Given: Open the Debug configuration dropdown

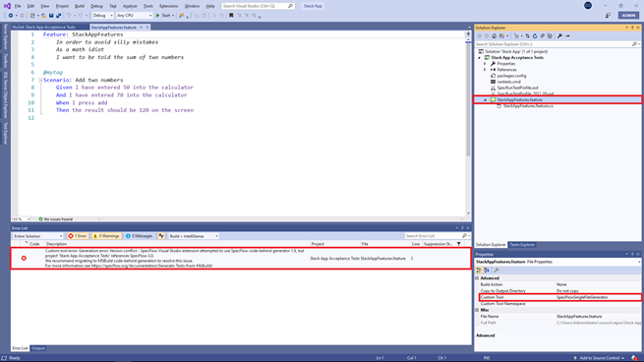Looking at the screenshot, I should click(x=102, y=16).
